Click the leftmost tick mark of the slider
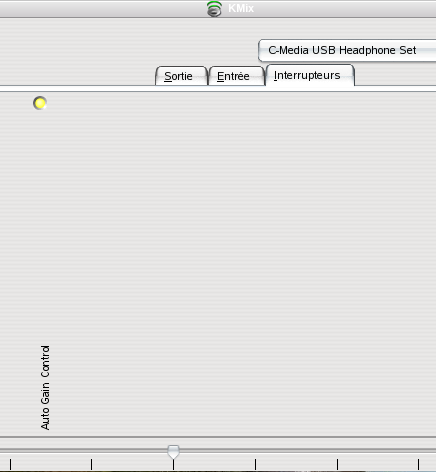This screenshot has height=472, width=436. [x=10, y=464]
